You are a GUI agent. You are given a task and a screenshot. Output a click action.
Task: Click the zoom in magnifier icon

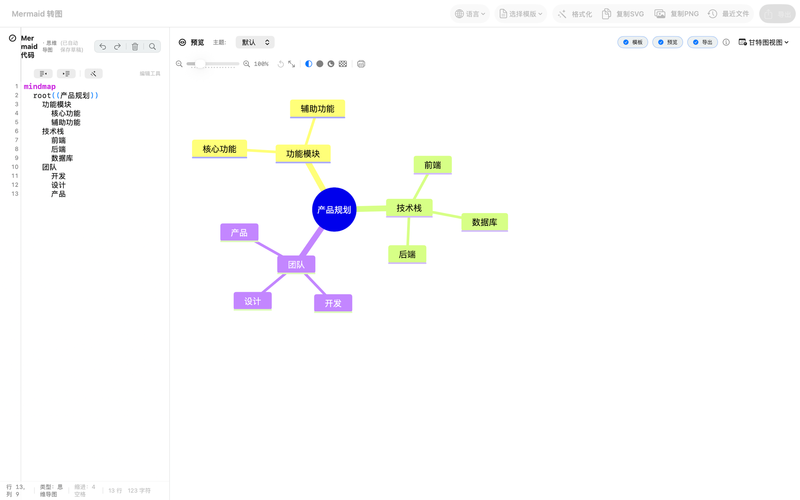tap(246, 64)
